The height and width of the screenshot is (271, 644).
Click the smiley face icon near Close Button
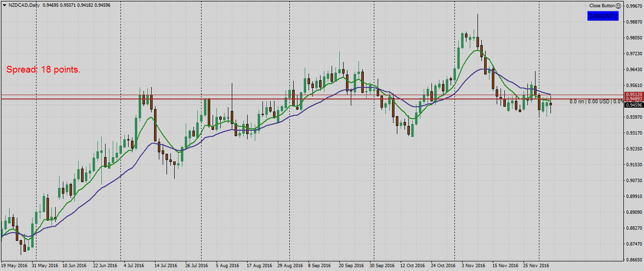click(x=618, y=6)
